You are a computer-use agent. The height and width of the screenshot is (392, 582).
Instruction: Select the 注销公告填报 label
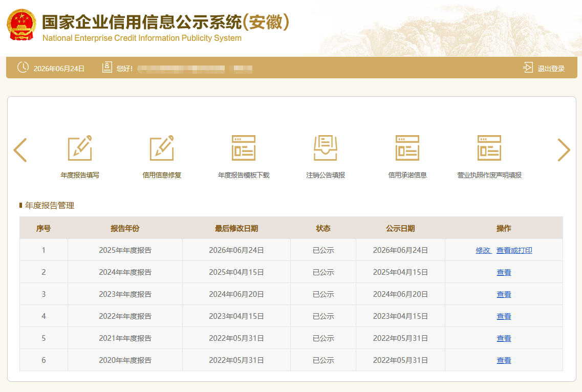pyautogui.click(x=326, y=175)
